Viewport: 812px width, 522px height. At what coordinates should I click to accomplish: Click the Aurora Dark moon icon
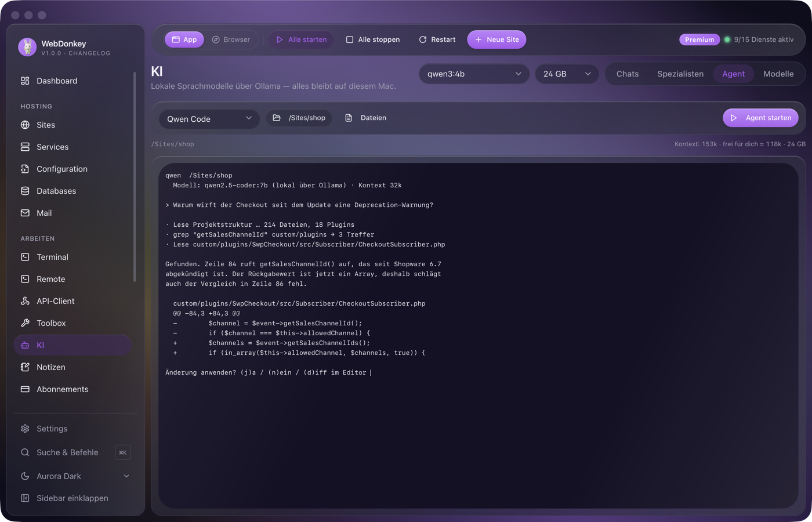click(25, 476)
